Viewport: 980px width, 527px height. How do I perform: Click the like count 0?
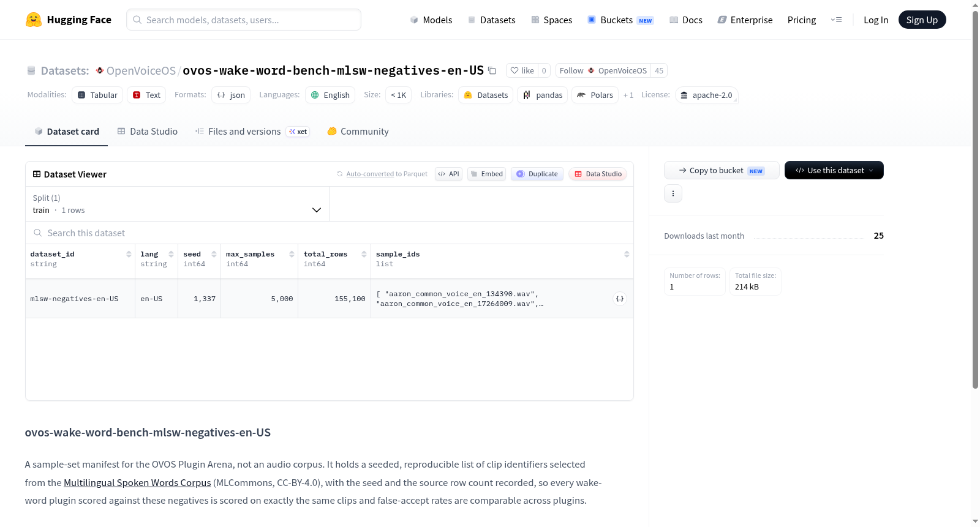coord(544,70)
